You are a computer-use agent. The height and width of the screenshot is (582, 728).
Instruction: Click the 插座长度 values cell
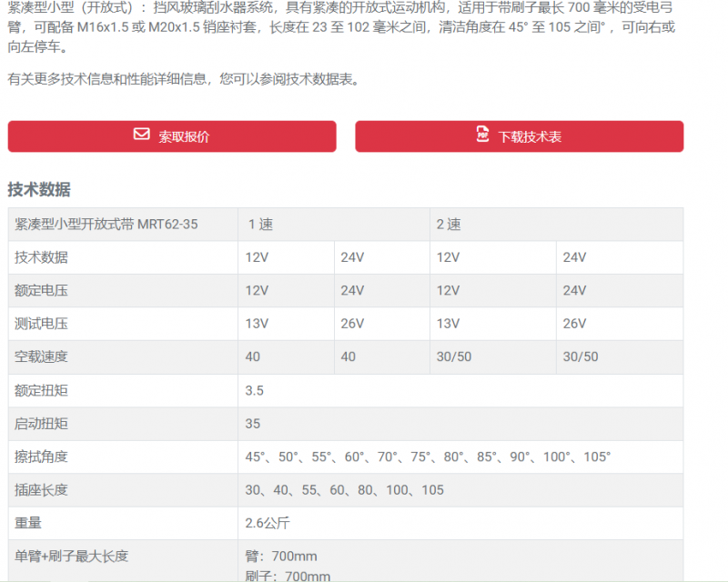point(460,490)
